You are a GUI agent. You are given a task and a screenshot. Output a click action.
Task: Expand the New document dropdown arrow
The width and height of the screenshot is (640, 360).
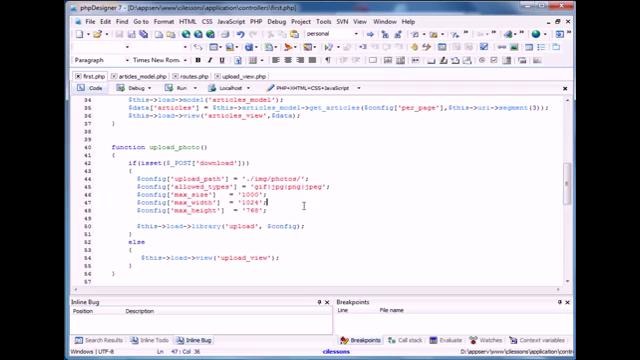click(88, 34)
